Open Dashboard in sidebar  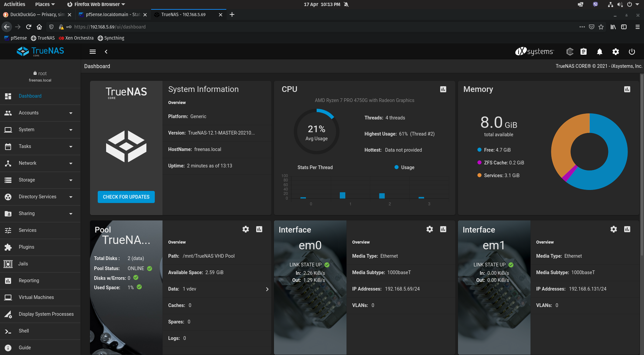coord(40,96)
